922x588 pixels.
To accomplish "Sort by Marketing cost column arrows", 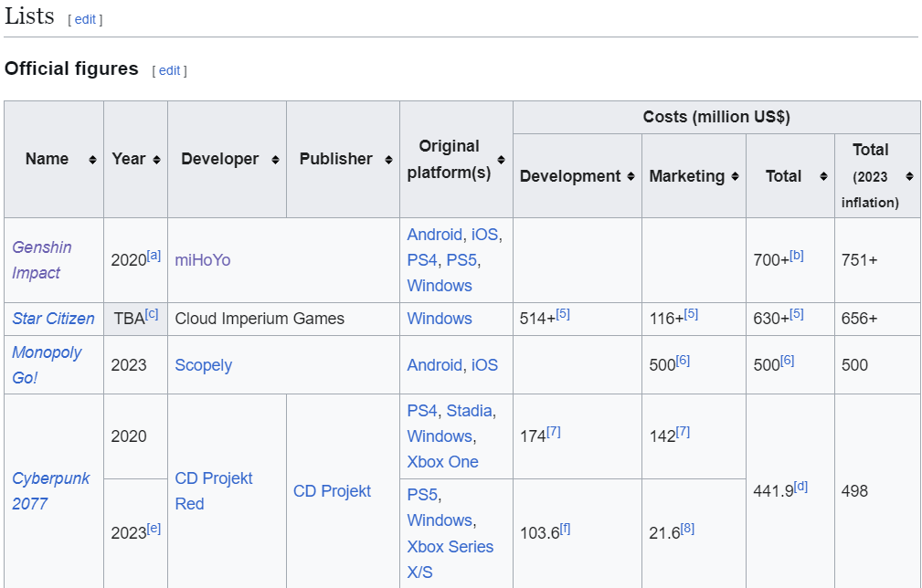I will pyautogui.click(x=735, y=176).
